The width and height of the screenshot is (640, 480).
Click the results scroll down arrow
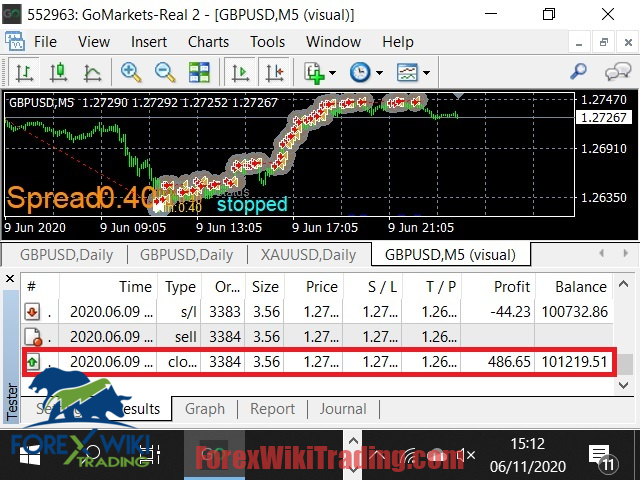point(623,385)
